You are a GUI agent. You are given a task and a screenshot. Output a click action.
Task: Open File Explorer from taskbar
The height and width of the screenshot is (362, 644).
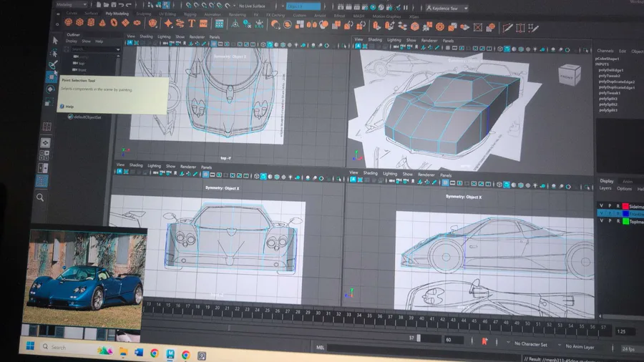123,352
